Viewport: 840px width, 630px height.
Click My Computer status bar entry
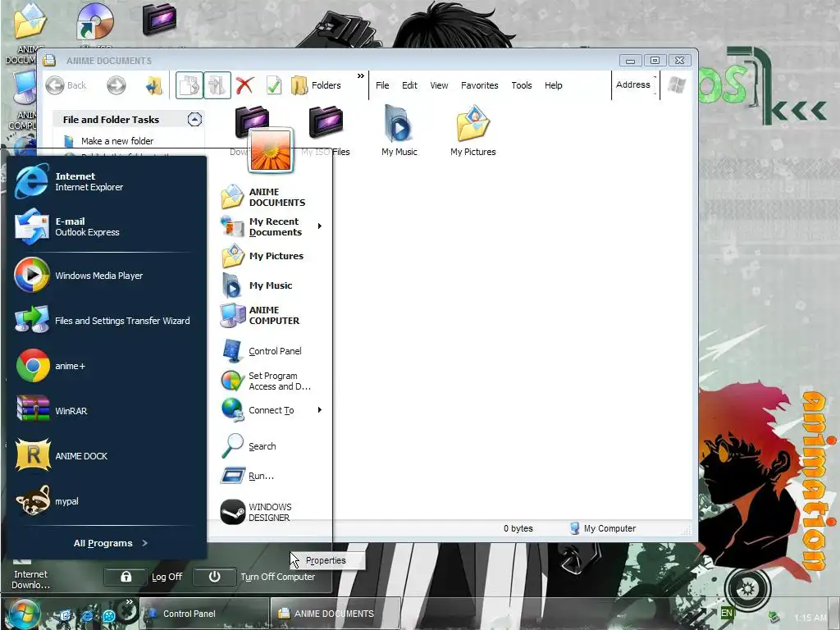[x=603, y=528]
